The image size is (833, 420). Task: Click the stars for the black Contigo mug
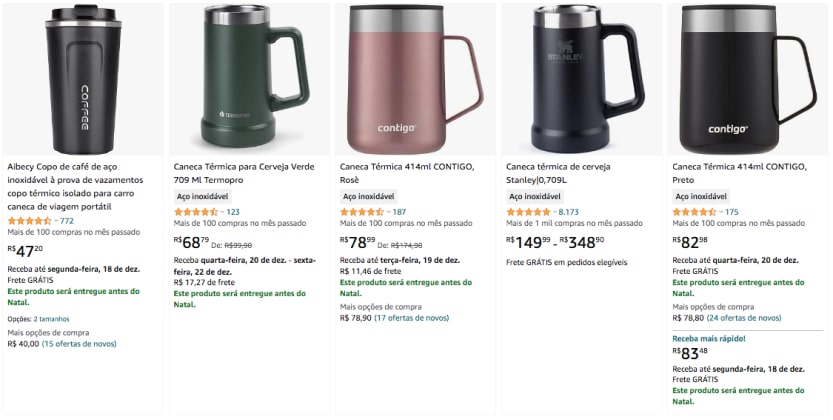click(693, 212)
